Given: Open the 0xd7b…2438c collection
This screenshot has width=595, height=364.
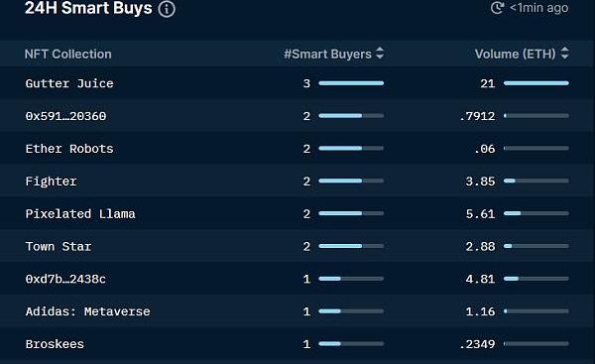Looking at the screenshot, I should [x=65, y=280].
